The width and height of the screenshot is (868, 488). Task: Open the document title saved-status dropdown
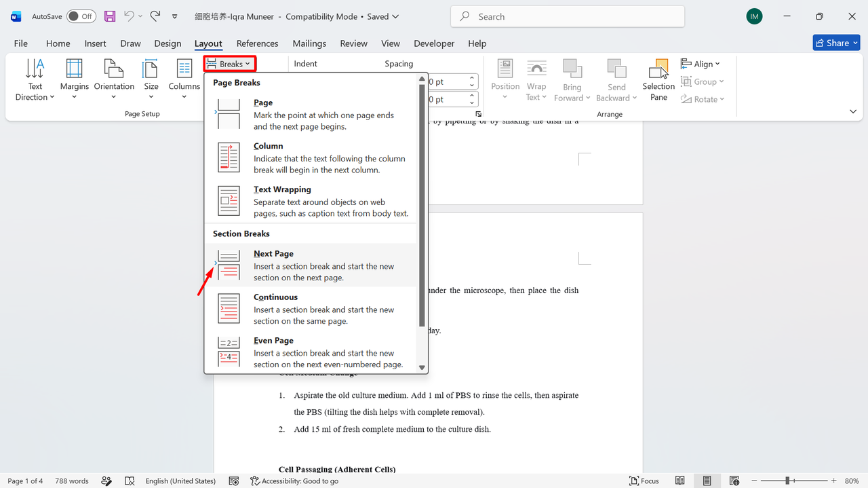pos(395,16)
